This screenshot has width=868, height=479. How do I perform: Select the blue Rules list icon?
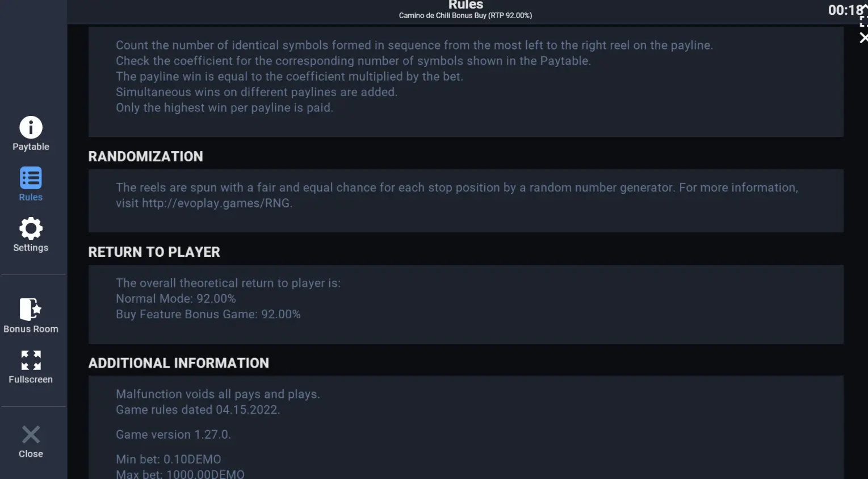pyautogui.click(x=31, y=178)
